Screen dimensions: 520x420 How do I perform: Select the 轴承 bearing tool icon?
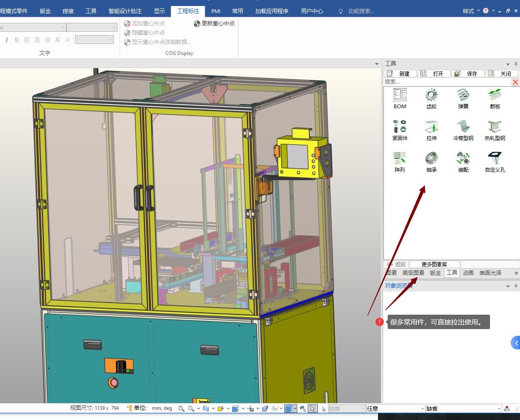431,159
